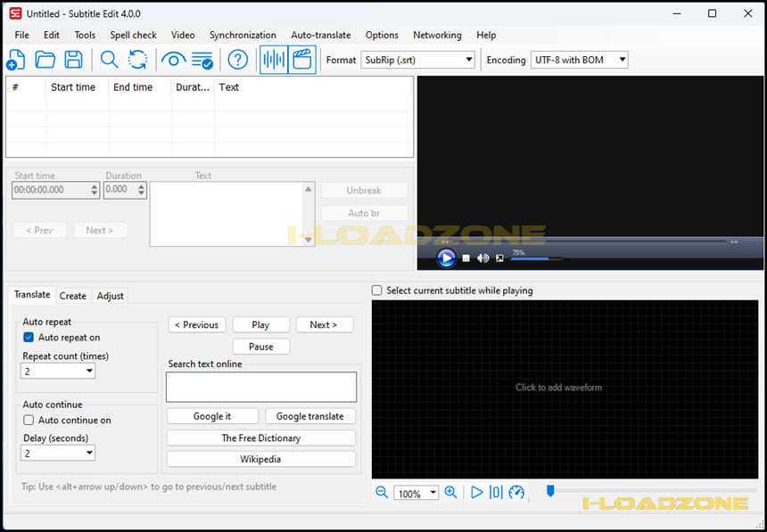Click the center waveform position icon
Screen dimensions: 767x532
pyautogui.click(x=496, y=492)
